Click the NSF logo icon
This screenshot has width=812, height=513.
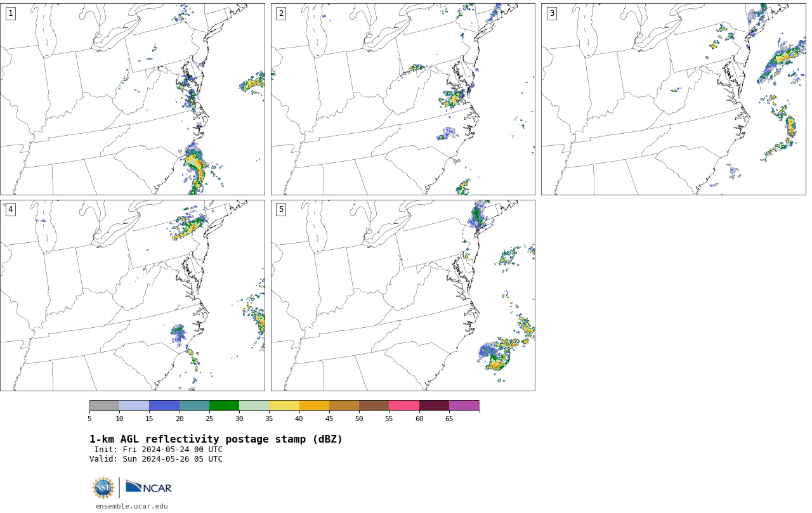[x=103, y=488]
